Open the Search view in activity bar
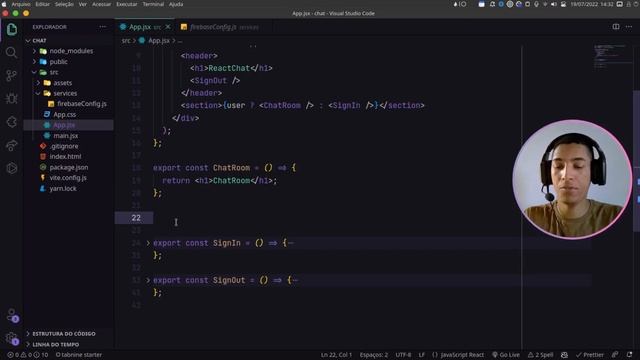 click(11, 52)
